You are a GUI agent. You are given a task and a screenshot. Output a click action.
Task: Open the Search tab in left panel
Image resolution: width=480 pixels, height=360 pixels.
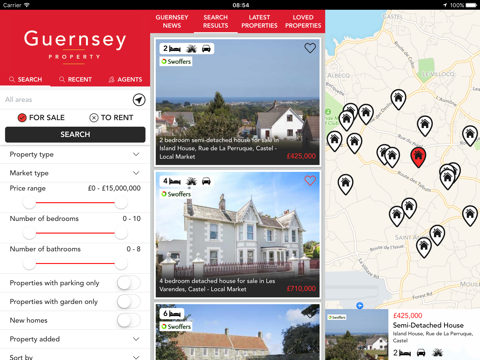25,79
